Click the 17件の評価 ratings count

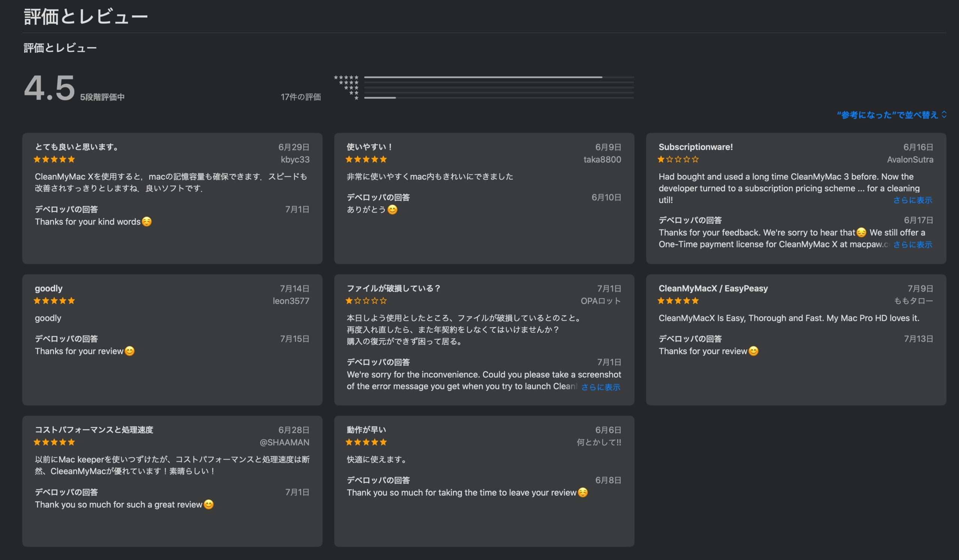[x=301, y=97]
